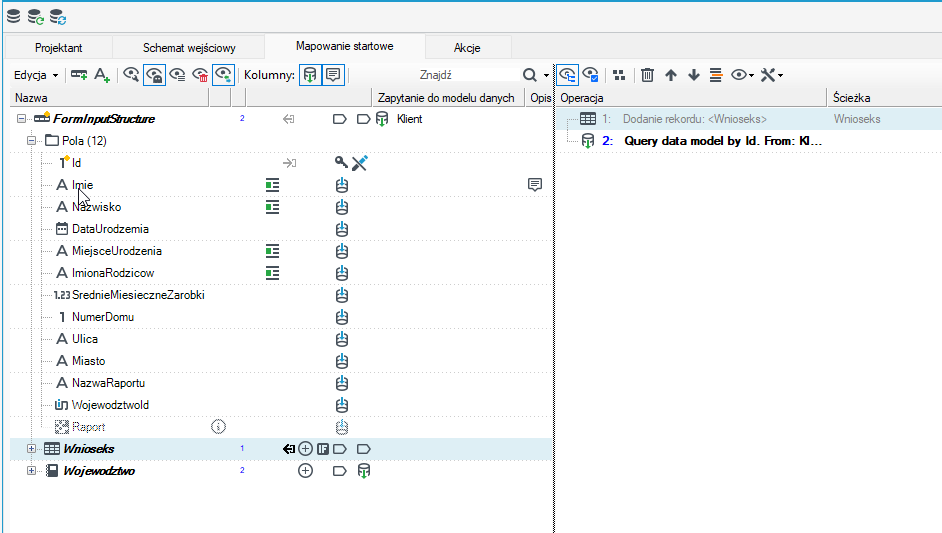This screenshot has width=942, height=533.
Task: Select the Dodanie rekordu: <Wnioseks> operation
Action: (x=694, y=119)
